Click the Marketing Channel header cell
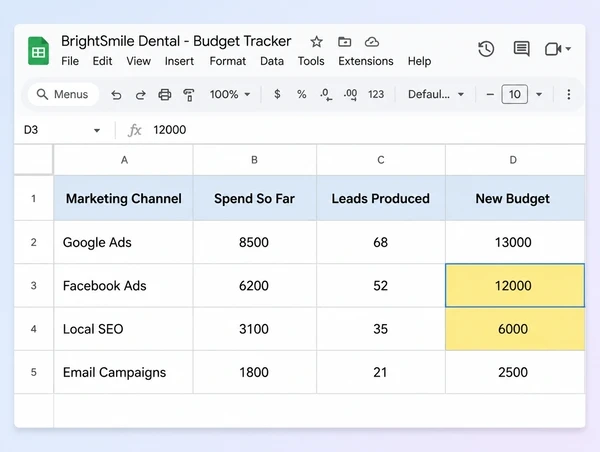This screenshot has width=600, height=452. [x=124, y=198]
